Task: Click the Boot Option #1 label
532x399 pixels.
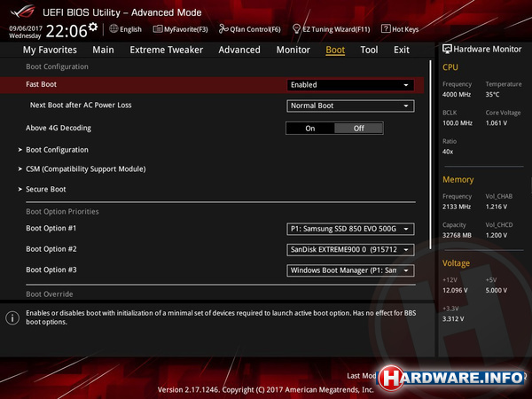Action: 51,229
